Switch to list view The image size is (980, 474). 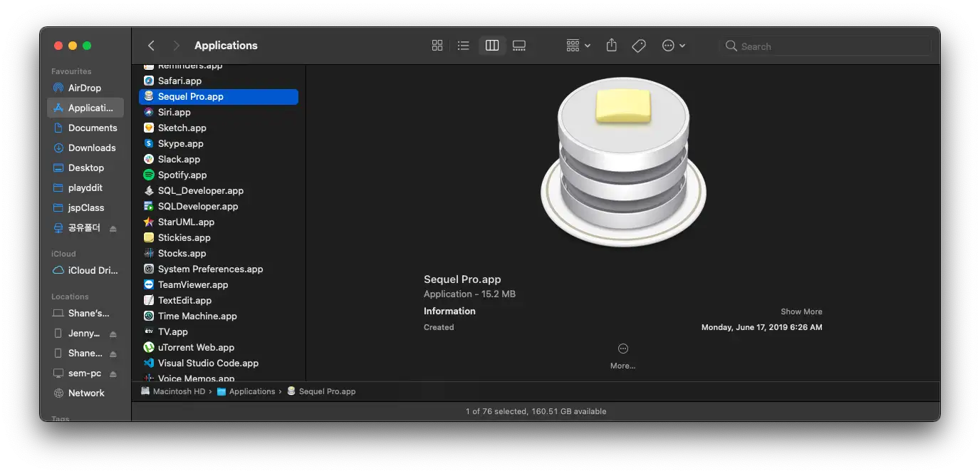(x=464, y=46)
